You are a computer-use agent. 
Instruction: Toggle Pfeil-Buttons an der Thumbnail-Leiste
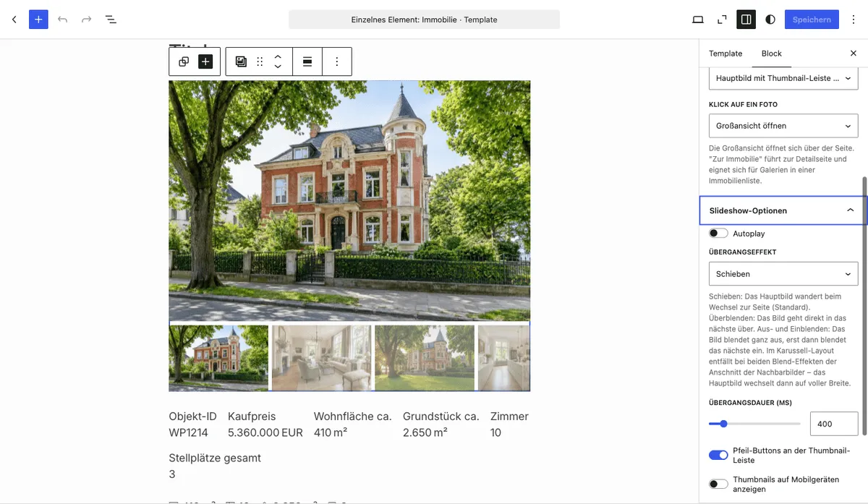coord(718,455)
